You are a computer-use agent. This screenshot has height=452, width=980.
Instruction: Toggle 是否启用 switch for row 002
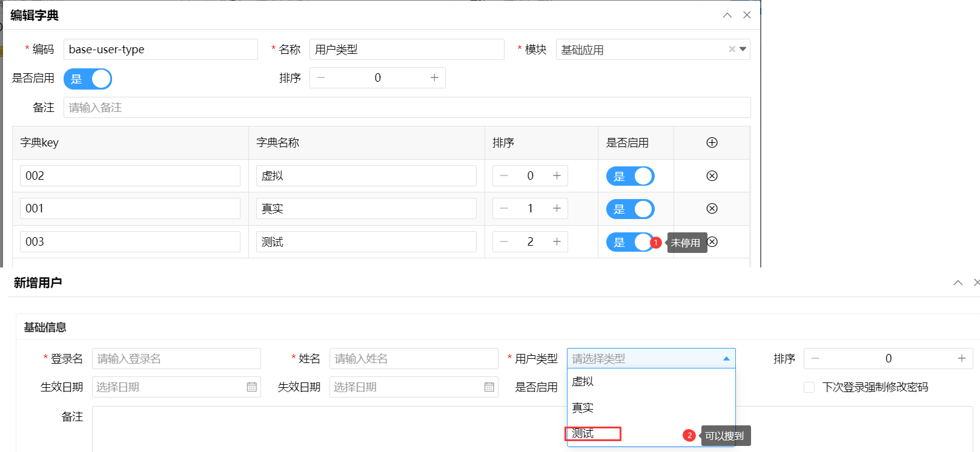coord(631,176)
